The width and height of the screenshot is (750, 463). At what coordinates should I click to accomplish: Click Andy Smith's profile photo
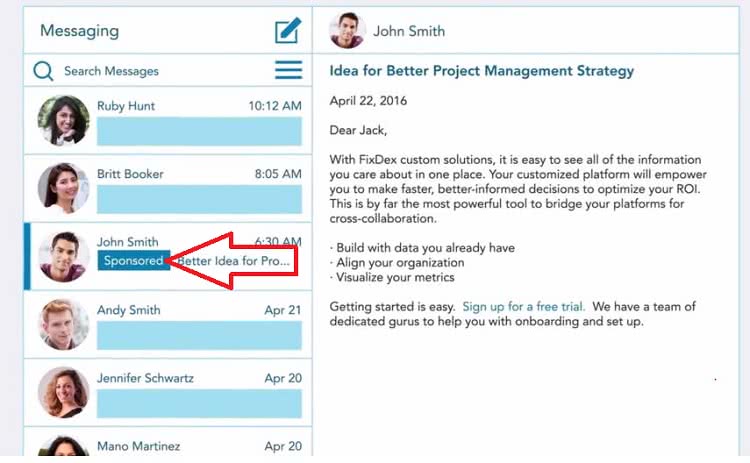click(x=64, y=324)
